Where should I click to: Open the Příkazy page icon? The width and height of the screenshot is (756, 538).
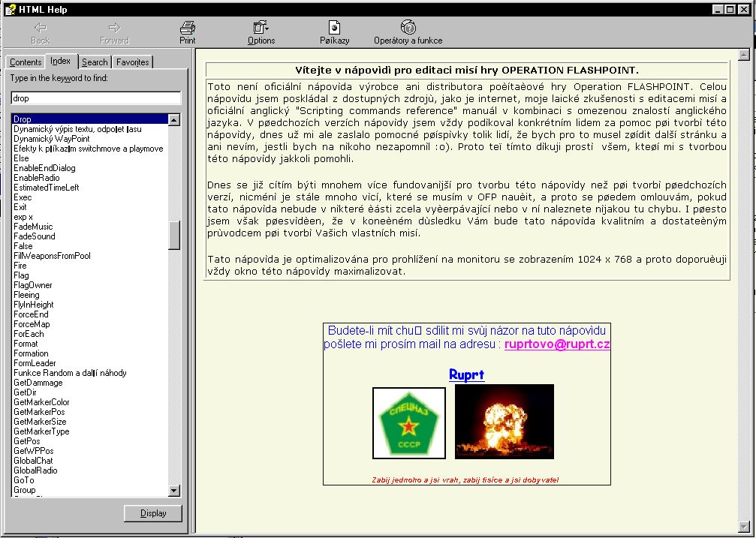click(334, 28)
